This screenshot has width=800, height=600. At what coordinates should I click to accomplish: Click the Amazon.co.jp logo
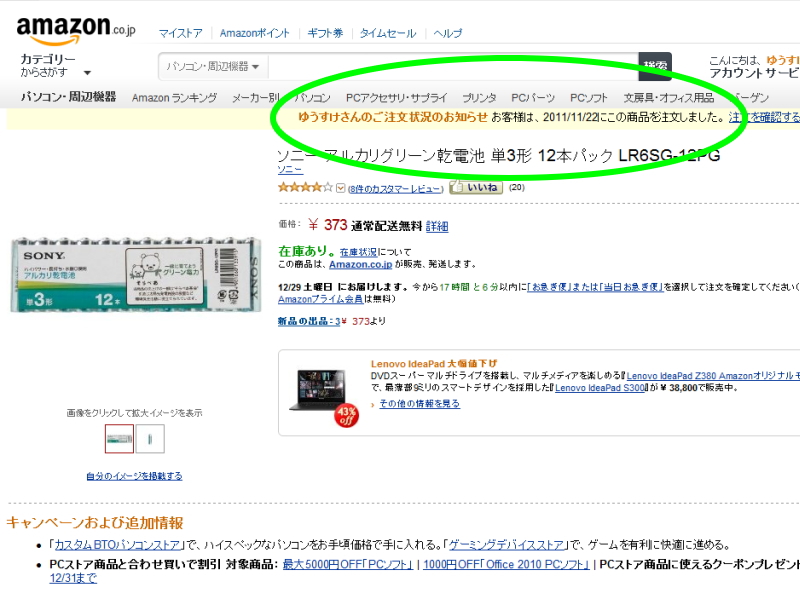[x=75, y=30]
